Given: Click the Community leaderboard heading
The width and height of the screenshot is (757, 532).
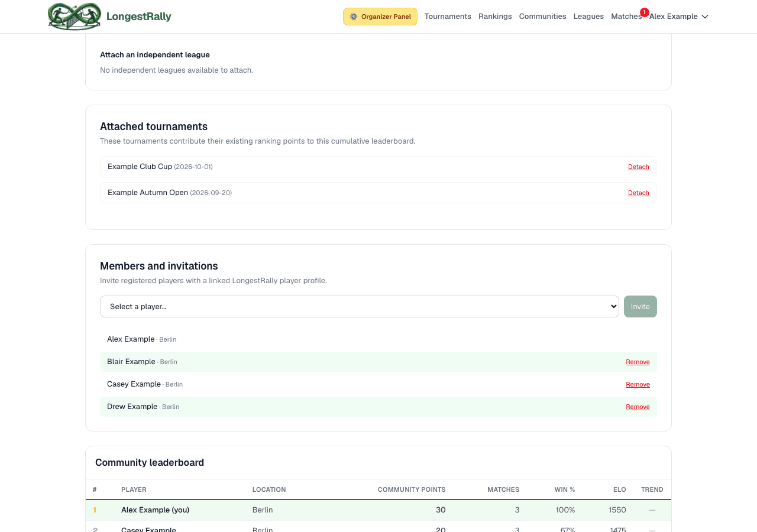Looking at the screenshot, I should [x=150, y=462].
